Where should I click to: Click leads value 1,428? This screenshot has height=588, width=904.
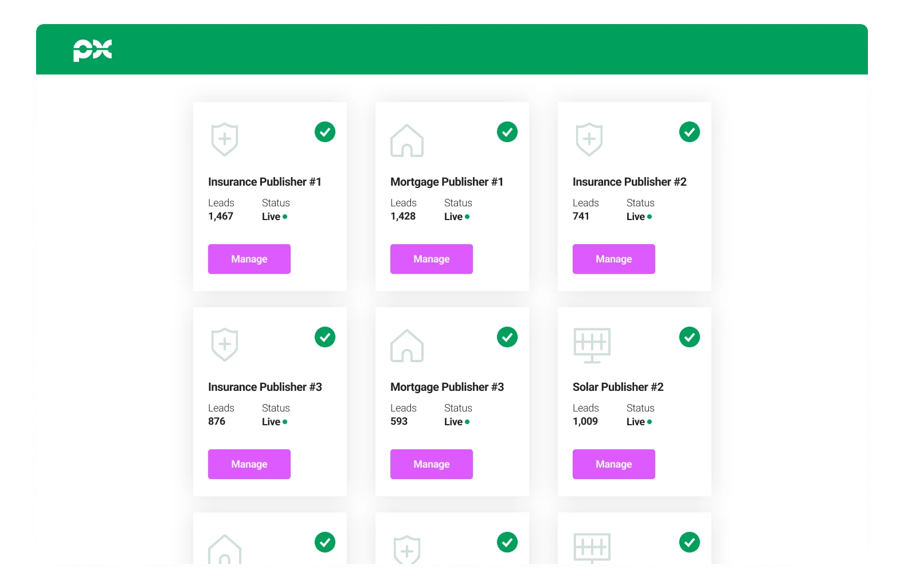tap(403, 216)
